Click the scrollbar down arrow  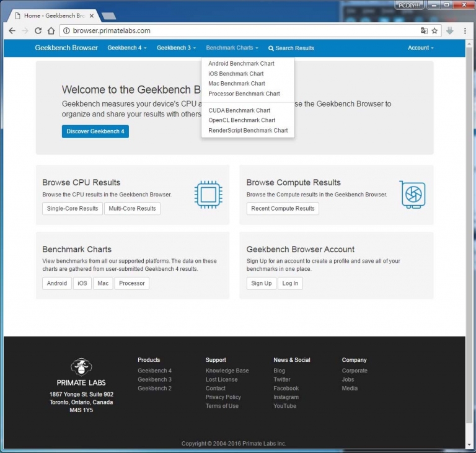(x=469, y=445)
